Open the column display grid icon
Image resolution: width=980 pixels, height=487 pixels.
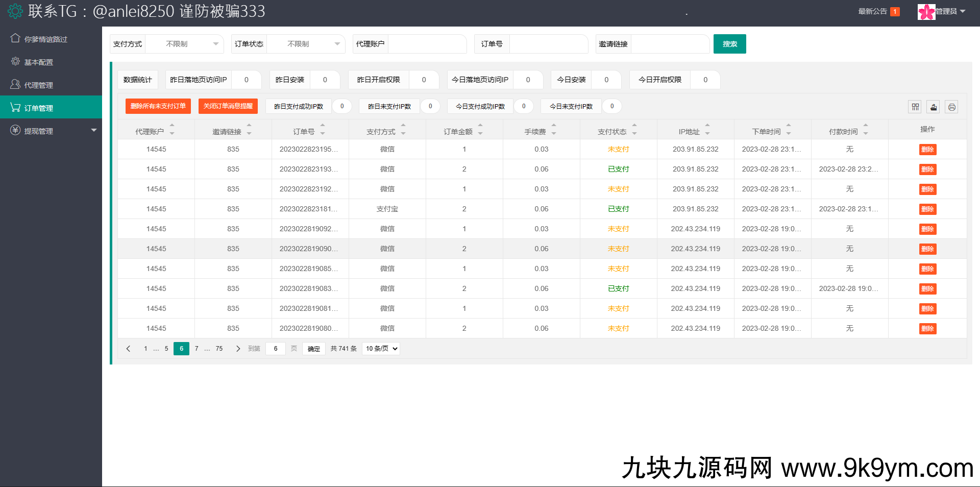[x=915, y=107]
